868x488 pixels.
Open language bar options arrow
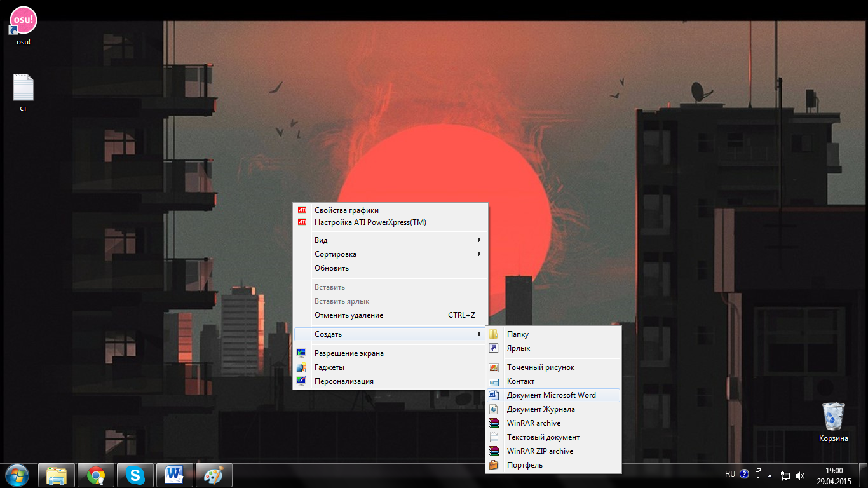pos(758,478)
